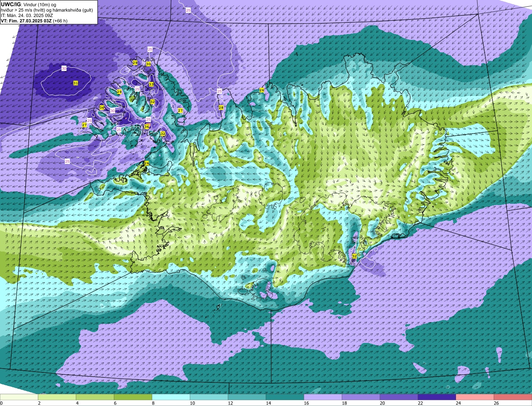Click the 22–24 m/s dark indigo legend swatch
This screenshot has height=406, width=532.
[x=437, y=397]
